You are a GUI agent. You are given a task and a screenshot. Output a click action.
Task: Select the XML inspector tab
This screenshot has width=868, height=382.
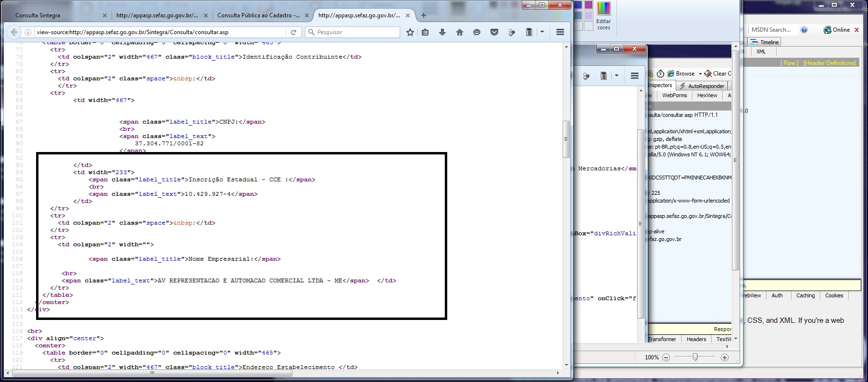pos(761,51)
